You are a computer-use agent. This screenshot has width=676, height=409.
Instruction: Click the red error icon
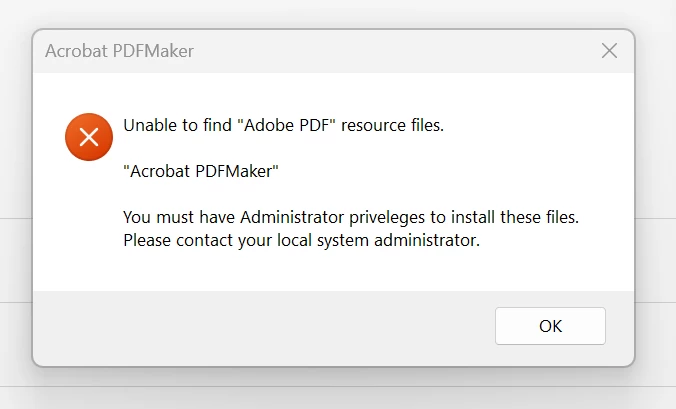pyautogui.click(x=88, y=137)
